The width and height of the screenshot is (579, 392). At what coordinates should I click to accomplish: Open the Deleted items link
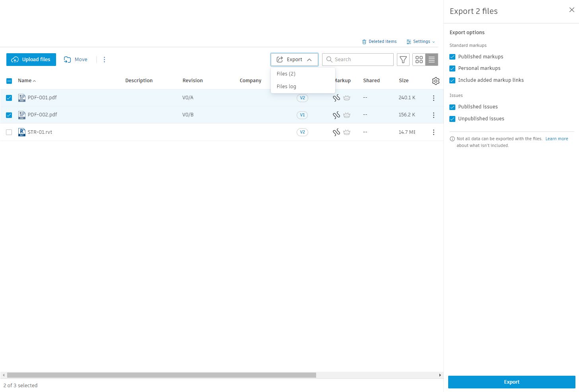pos(379,42)
